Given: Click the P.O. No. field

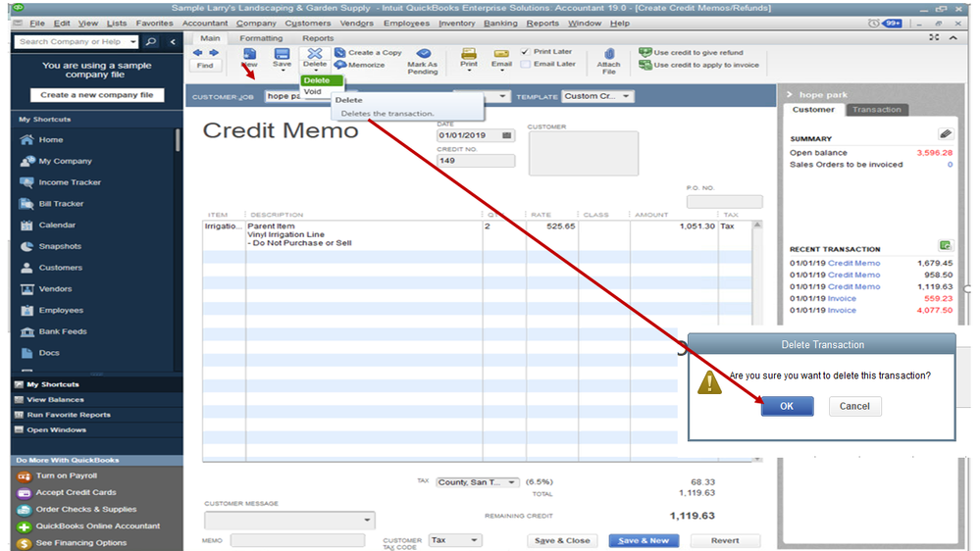Looking at the screenshot, I should (x=724, y=202).
